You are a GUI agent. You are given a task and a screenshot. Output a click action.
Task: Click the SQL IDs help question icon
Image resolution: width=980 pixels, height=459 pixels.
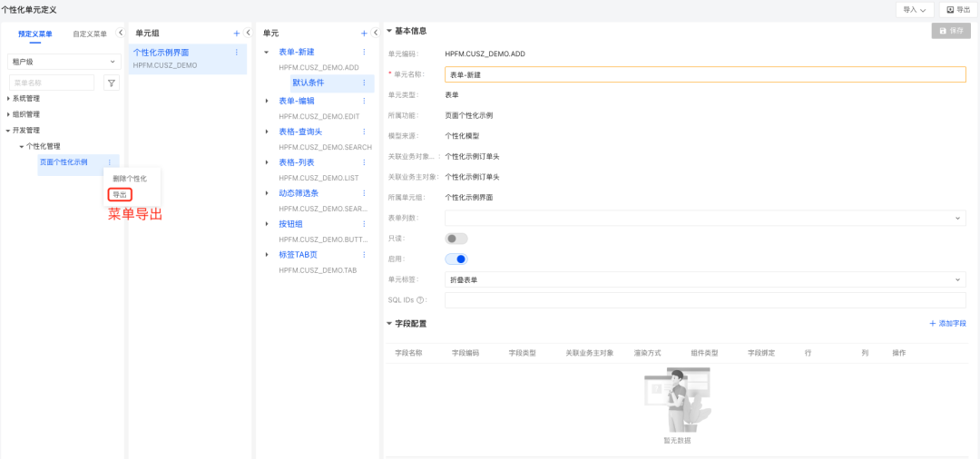point(421,299)
